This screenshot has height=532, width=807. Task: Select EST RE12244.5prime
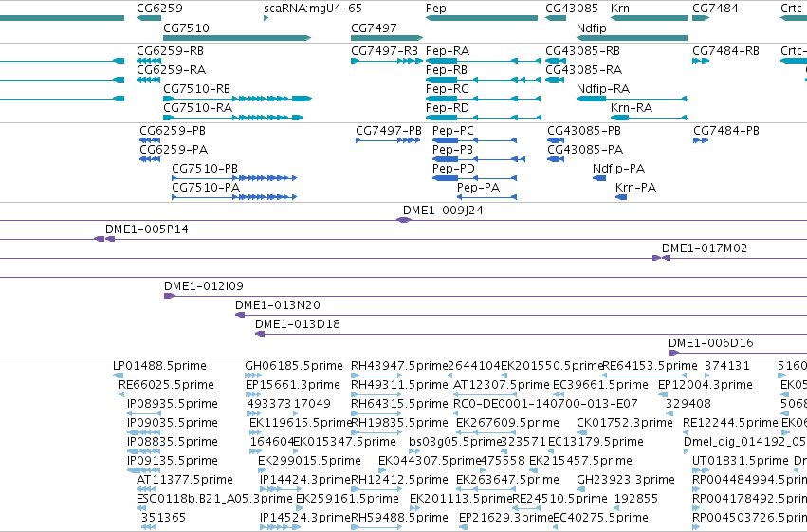pos(730,423)
